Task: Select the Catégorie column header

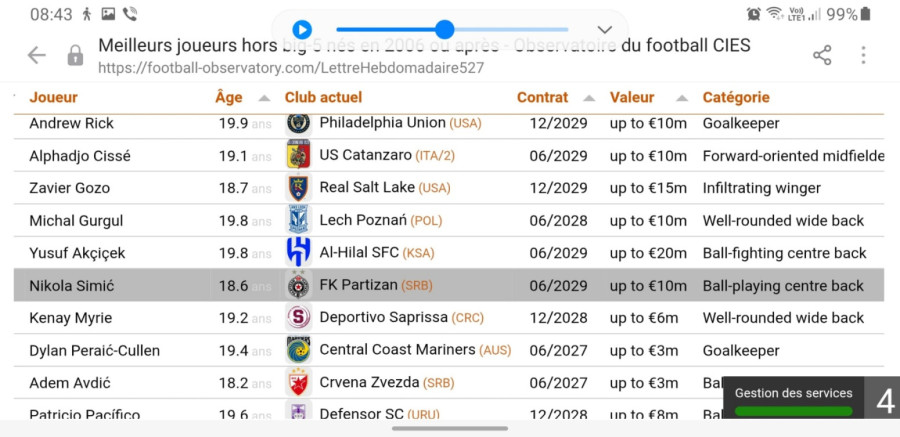Action: 736,97
